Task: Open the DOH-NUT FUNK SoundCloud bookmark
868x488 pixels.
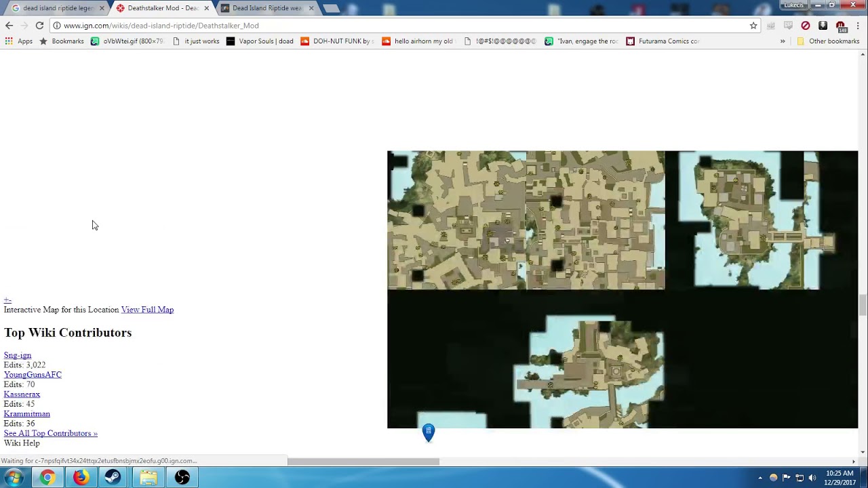Action: [337, 41]
